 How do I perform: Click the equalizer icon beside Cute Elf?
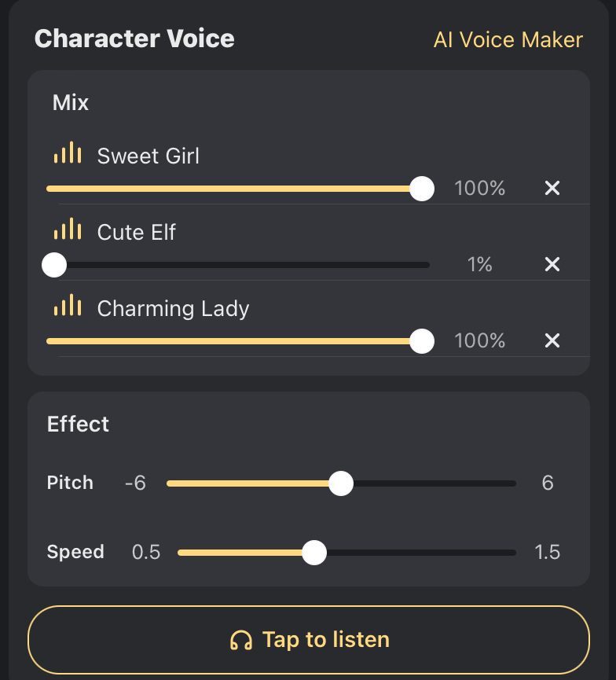pyautogui.click(x=68, y=230)
